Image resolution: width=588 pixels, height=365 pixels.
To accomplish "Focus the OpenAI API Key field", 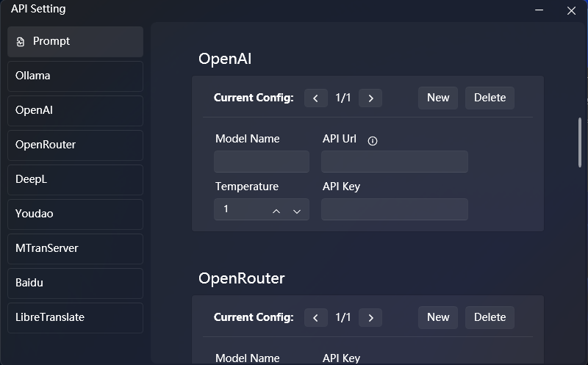I will click(395, 209).
